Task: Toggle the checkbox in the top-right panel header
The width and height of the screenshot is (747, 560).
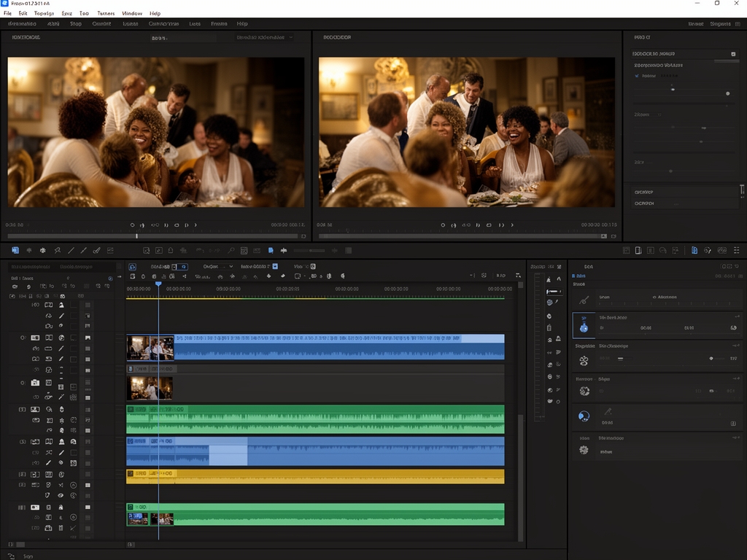Action: (x=733, y=54)
